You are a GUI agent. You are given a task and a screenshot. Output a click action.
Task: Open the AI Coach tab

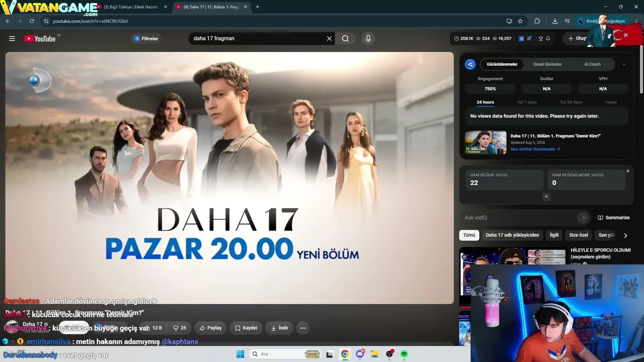coord(592,64)
